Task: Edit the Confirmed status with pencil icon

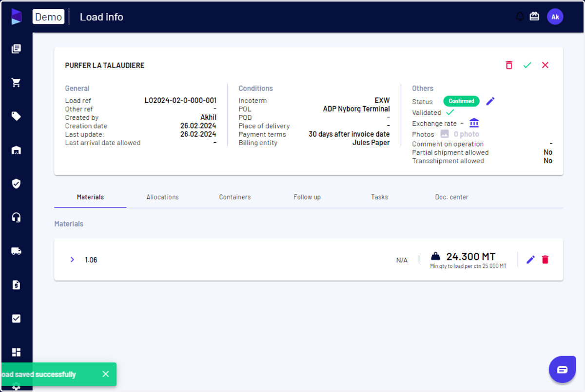Action: pos(490,101)
